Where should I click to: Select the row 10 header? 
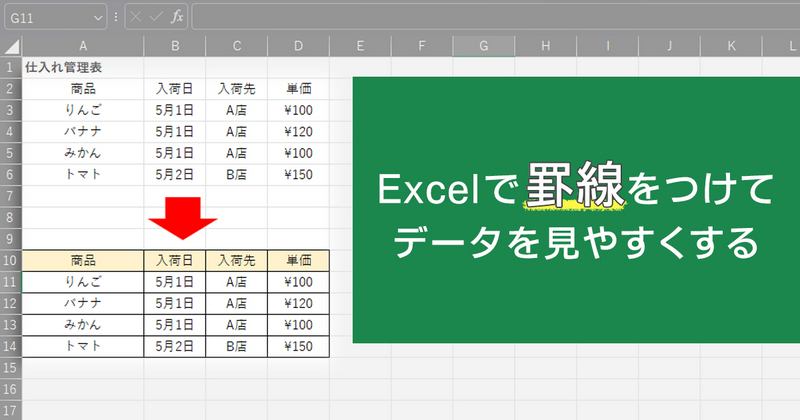pos(11,260)
